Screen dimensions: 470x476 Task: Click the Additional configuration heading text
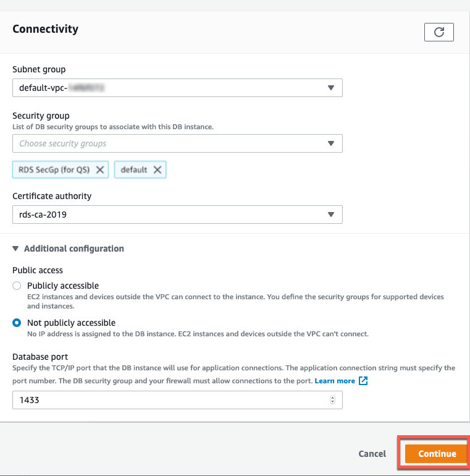coord(73,249)
